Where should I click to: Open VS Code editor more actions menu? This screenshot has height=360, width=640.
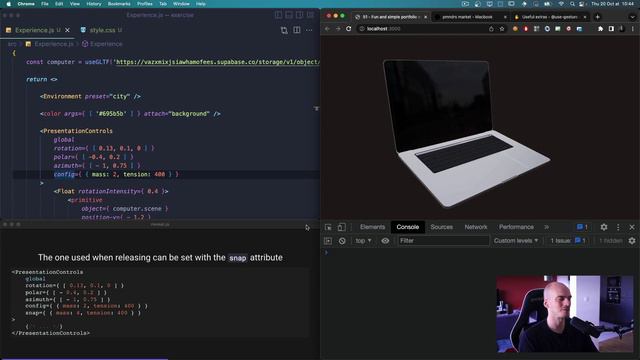(309, 30)
